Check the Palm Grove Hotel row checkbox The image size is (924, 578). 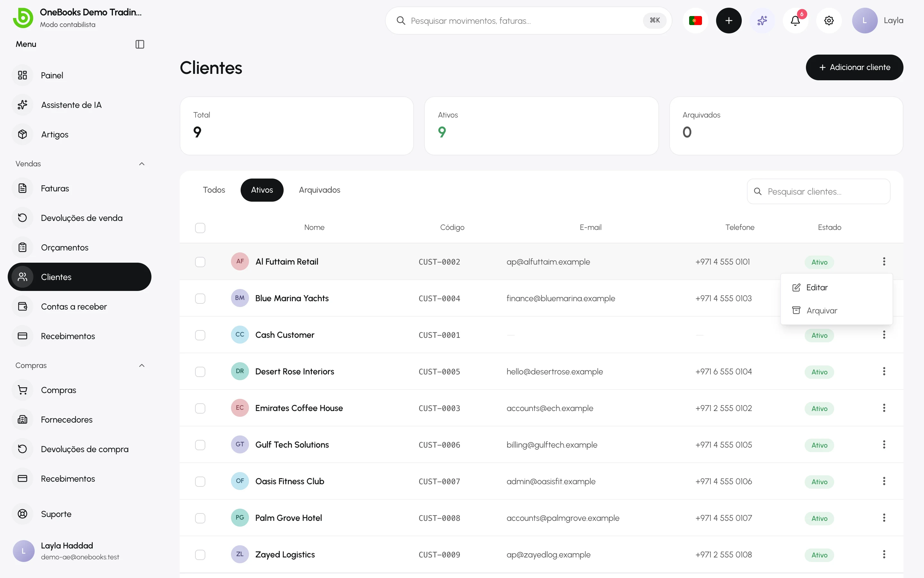coord(200,518)
